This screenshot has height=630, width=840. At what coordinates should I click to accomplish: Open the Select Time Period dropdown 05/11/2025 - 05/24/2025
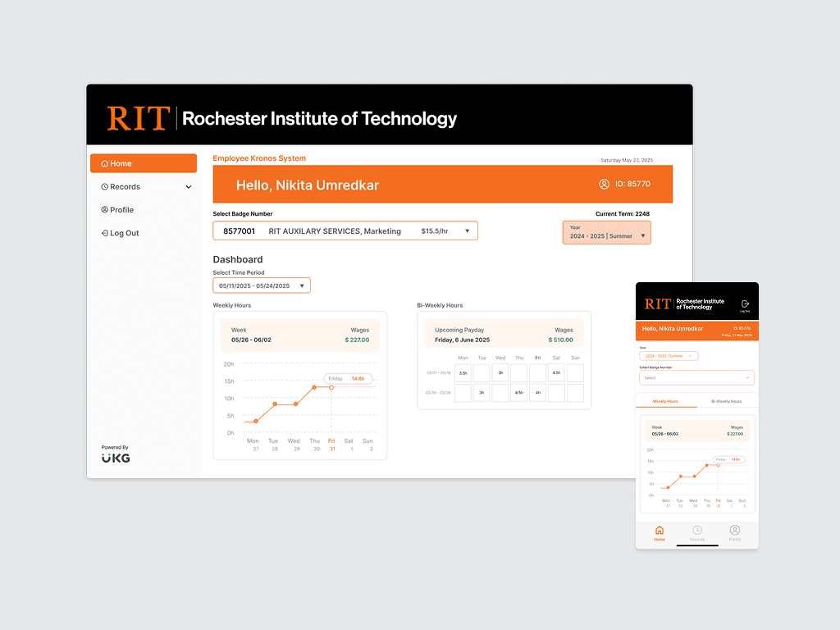[x=262, y=285]
